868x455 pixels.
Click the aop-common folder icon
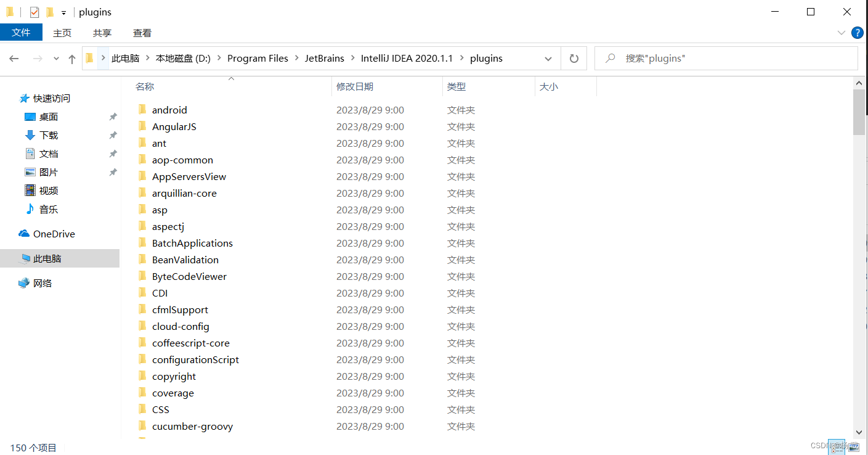click(x=142, y=160)
